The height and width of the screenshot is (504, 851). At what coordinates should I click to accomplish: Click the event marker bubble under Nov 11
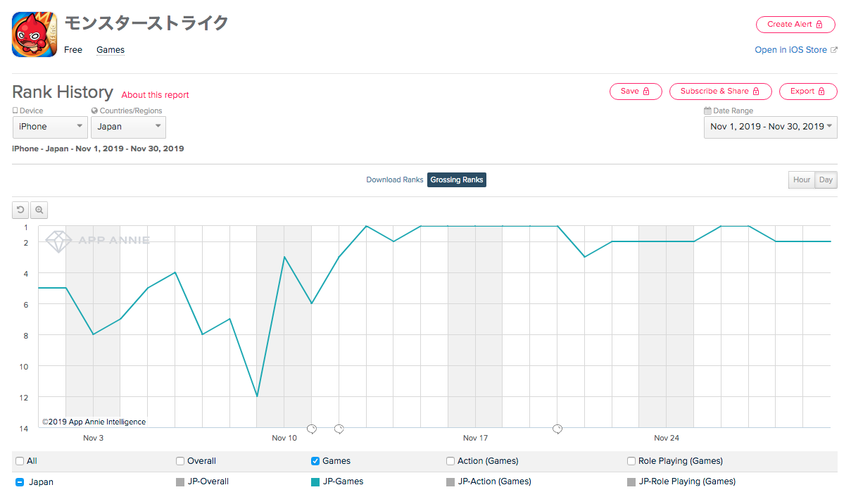pos(312,429)
